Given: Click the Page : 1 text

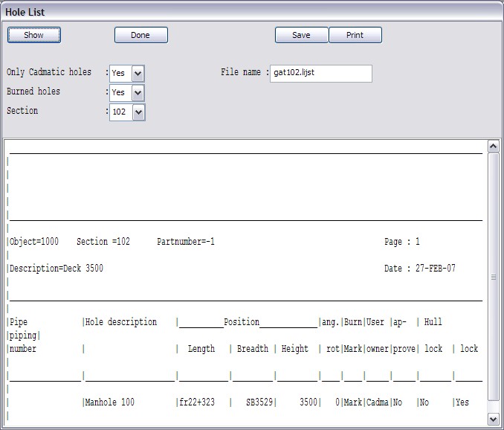Looking at the screenshot, I should coord(402,242).
